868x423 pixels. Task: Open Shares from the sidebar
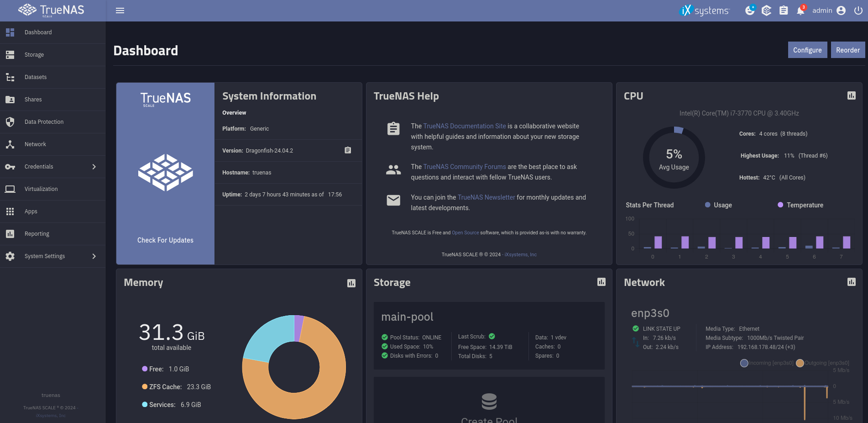(x=53, y=100)
